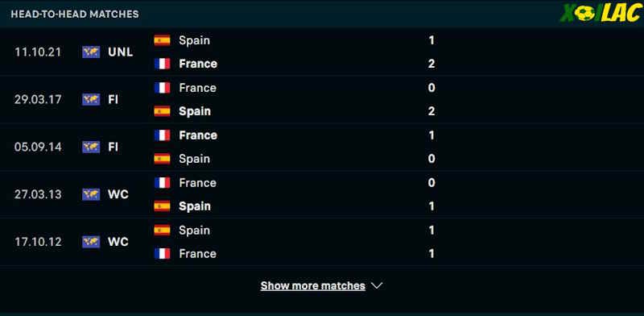The image size is (644, 316).
Task: Click the France flag in the 11.10.21 match
Action: click(163, 64)
